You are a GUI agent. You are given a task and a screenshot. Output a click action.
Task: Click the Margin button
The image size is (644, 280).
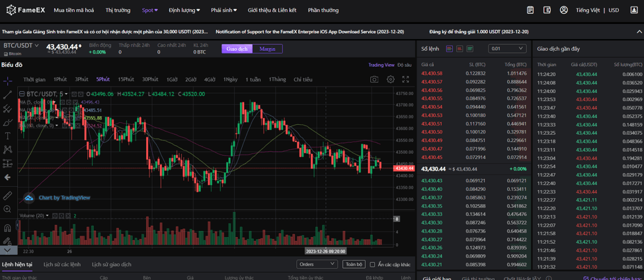pos(267,49)
